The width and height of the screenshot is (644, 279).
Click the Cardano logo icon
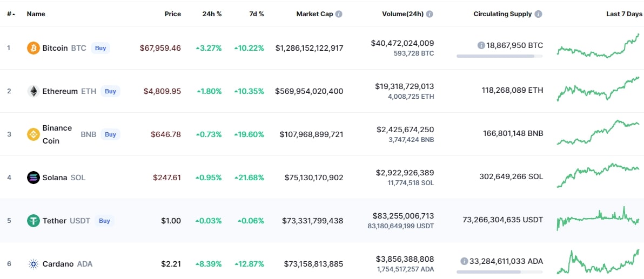click(x=33, y=264)
